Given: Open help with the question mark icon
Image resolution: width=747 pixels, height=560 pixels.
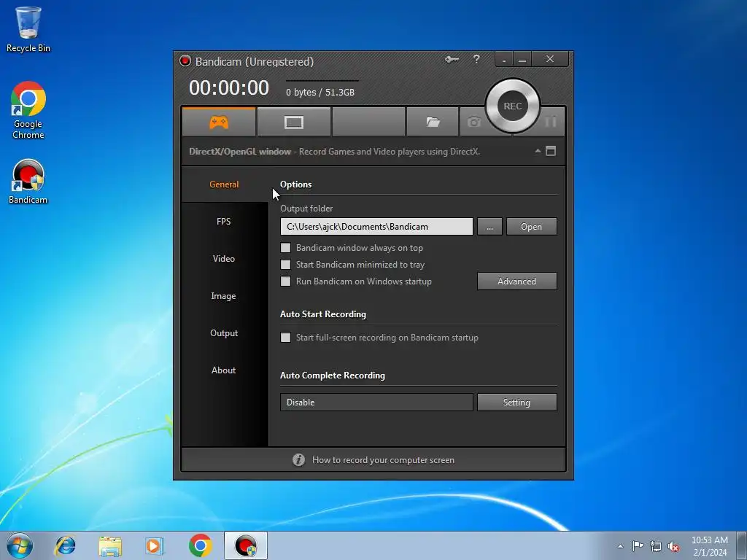Looking at the screenshot, I should (476, 59).
